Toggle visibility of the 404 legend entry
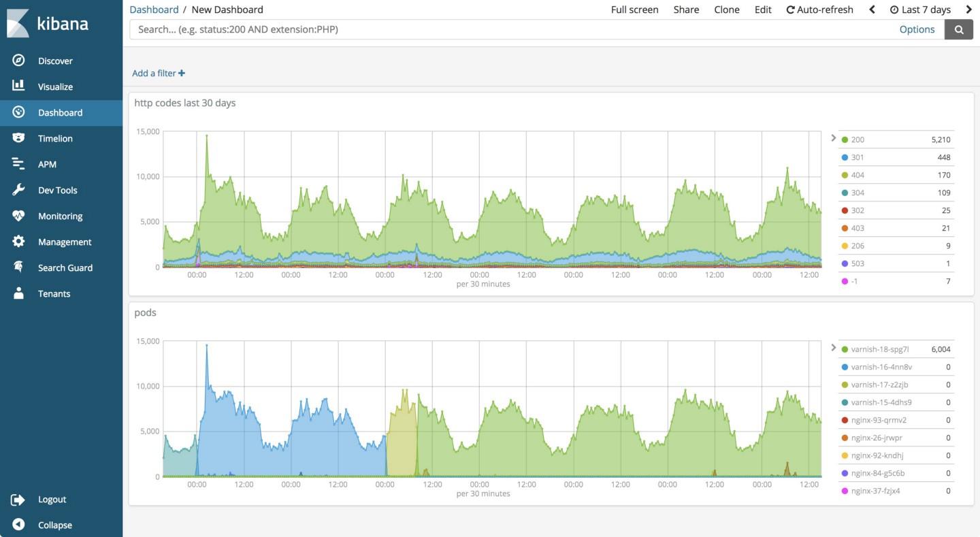Image resolution: width=980 pixels, height=537 pixels. click(x=857, y=175)
